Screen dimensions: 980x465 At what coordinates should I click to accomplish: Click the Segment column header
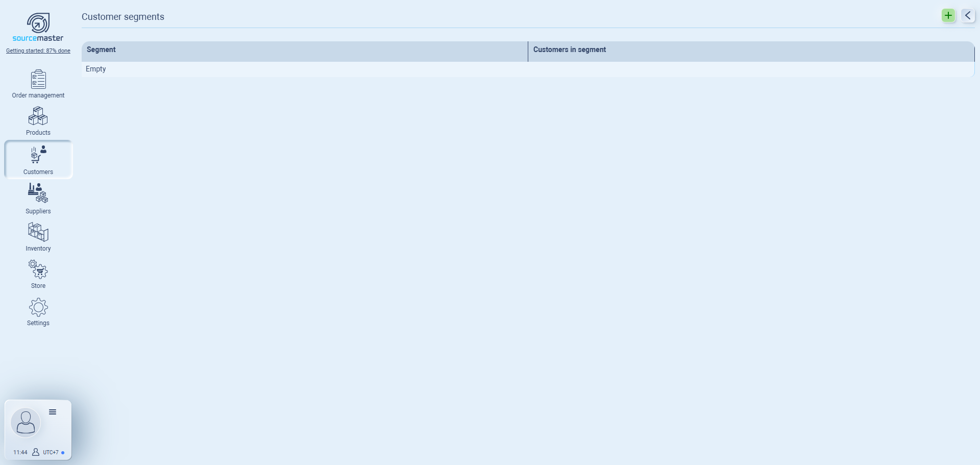(x=305, y=52)
